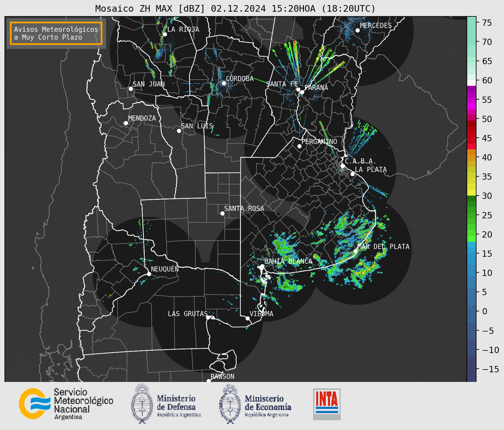The width and height of the screenshot is (504, 430).
Task: Click the Bahía Blanca city marker dot
Action: pos(262,266)
